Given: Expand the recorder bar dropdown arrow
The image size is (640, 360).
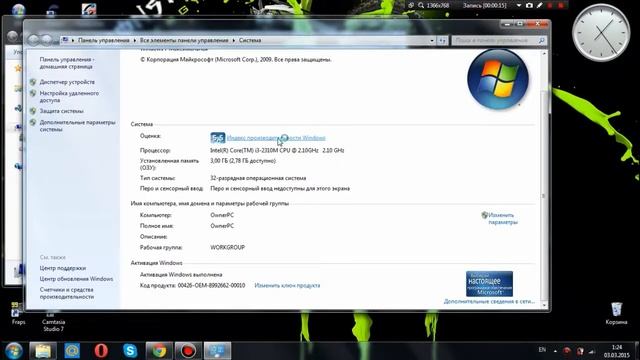Looking at the screenshot, I should 519,5.
